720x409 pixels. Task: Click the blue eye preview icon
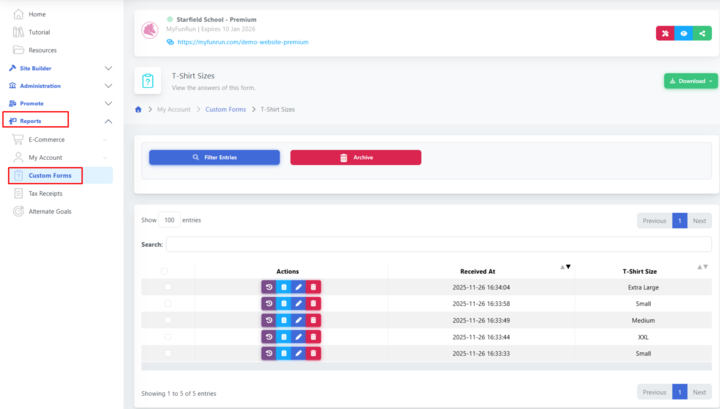[685, 33]
